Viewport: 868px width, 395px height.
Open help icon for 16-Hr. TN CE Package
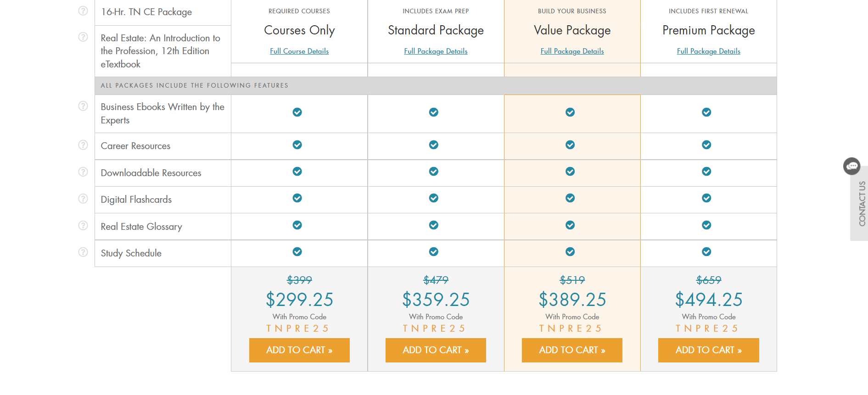pos(83,11)
